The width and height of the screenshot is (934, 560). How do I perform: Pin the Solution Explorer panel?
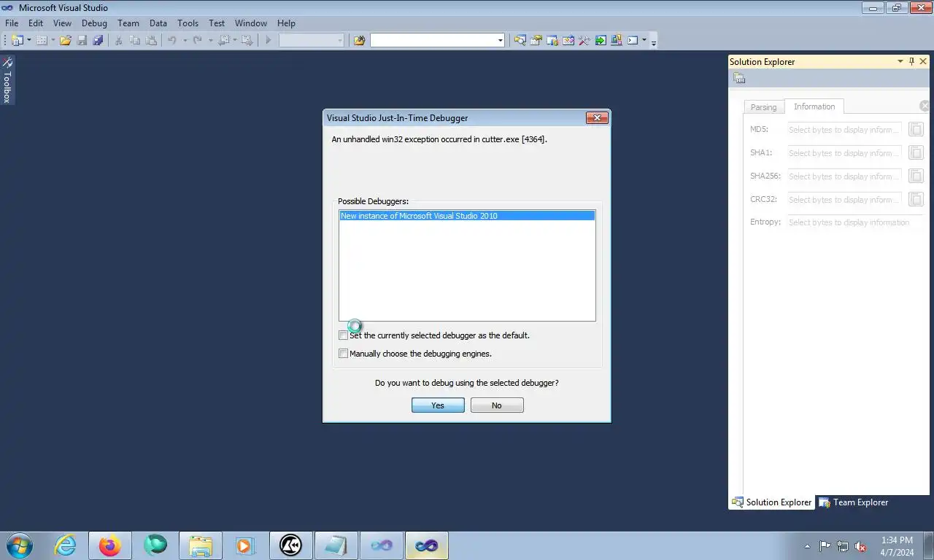pyautogui.click(x=911, y=62)
